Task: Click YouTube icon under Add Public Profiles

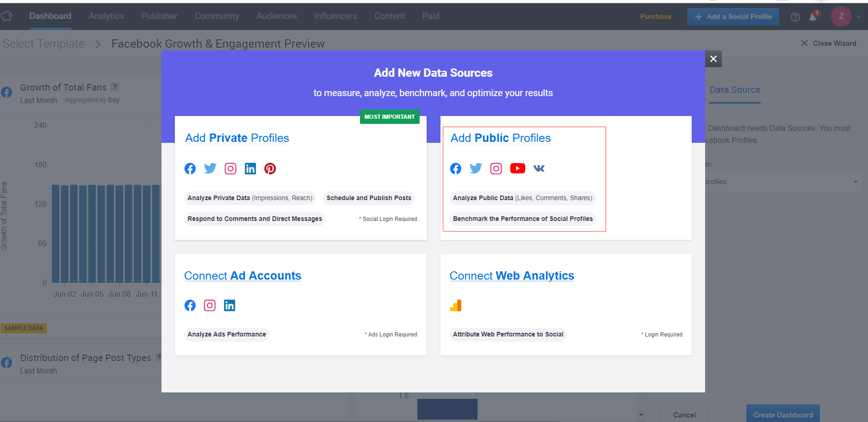Action: click(x=518, y=168)
